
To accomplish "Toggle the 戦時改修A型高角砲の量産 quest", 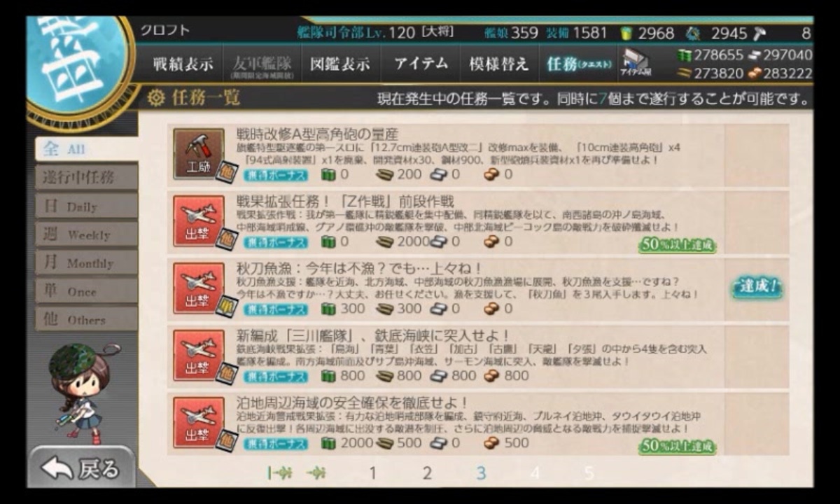I will point(479,154).
